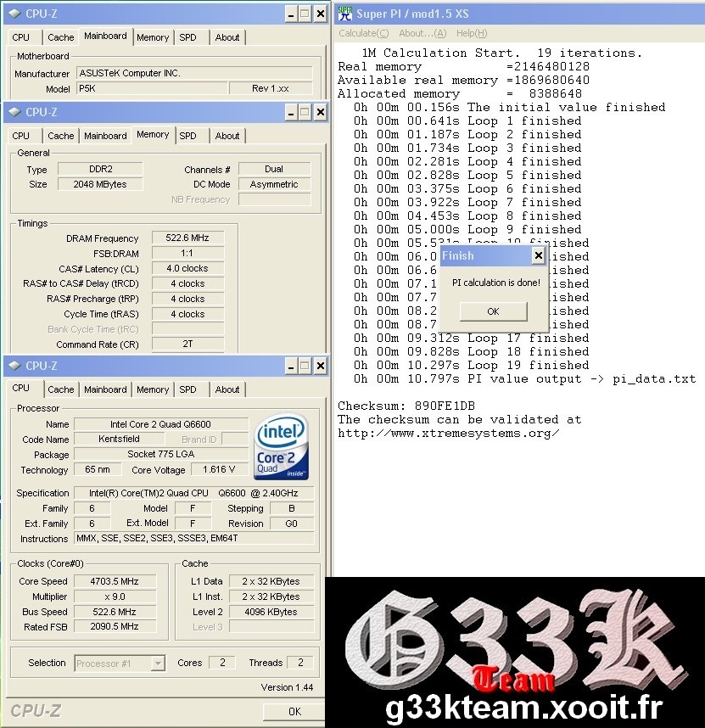Open Help menu in Super PI
Screen dimensions: 705x728
472,33
